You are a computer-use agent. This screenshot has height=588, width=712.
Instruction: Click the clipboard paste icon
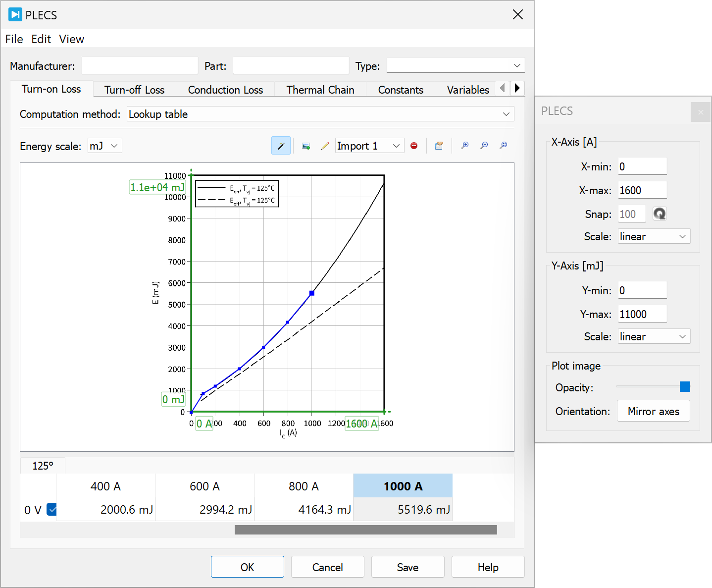(x=439, y=146)
